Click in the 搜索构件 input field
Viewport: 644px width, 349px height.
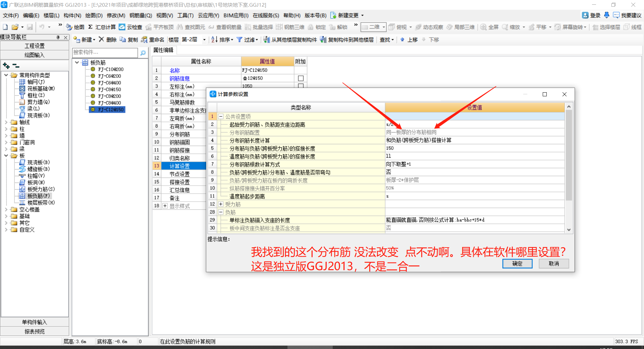coord(105,53)
